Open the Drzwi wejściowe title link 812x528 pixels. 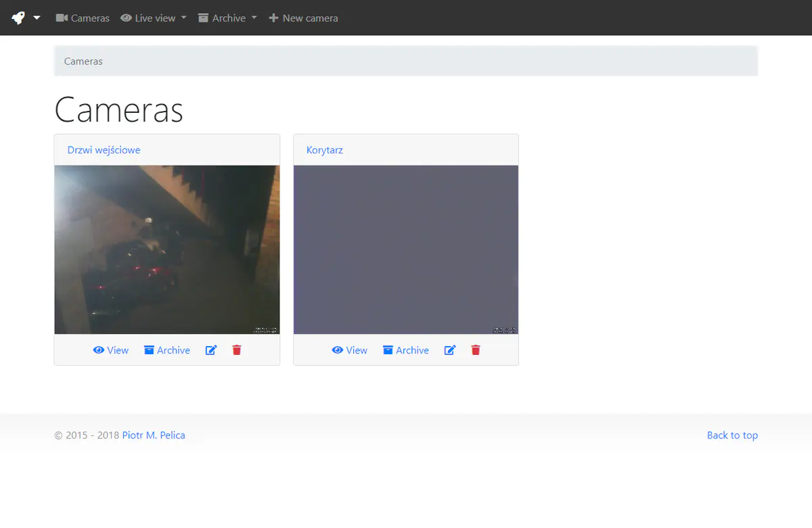[x=104, y=150]
